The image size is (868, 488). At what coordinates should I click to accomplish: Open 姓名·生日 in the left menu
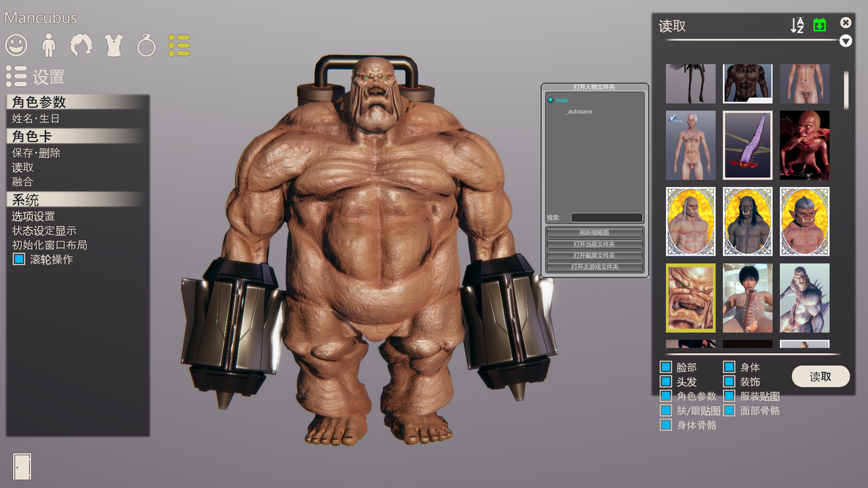pyautogui.click(x=36, y=119)
